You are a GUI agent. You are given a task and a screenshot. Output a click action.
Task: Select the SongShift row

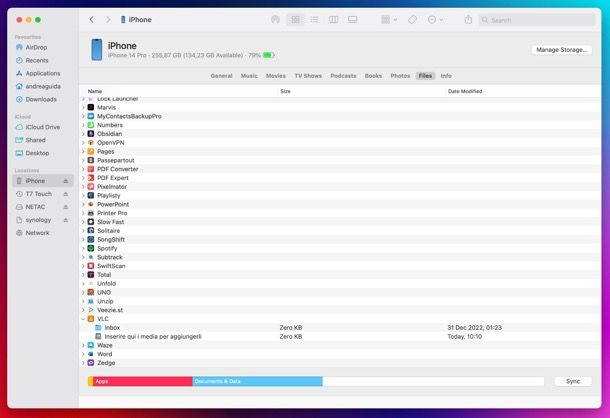340,240
